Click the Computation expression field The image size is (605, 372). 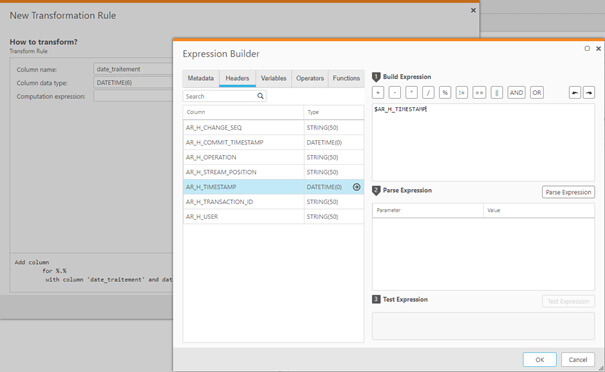[133, 96]
